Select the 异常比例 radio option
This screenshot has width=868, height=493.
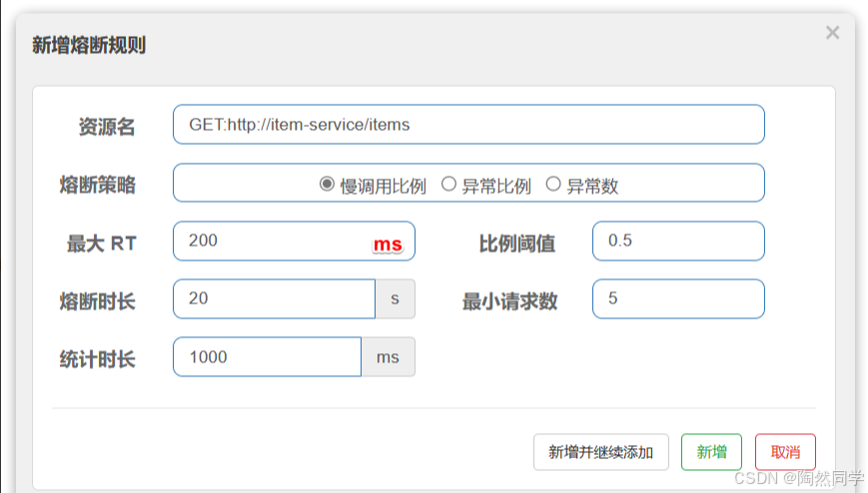pos(448,184)
